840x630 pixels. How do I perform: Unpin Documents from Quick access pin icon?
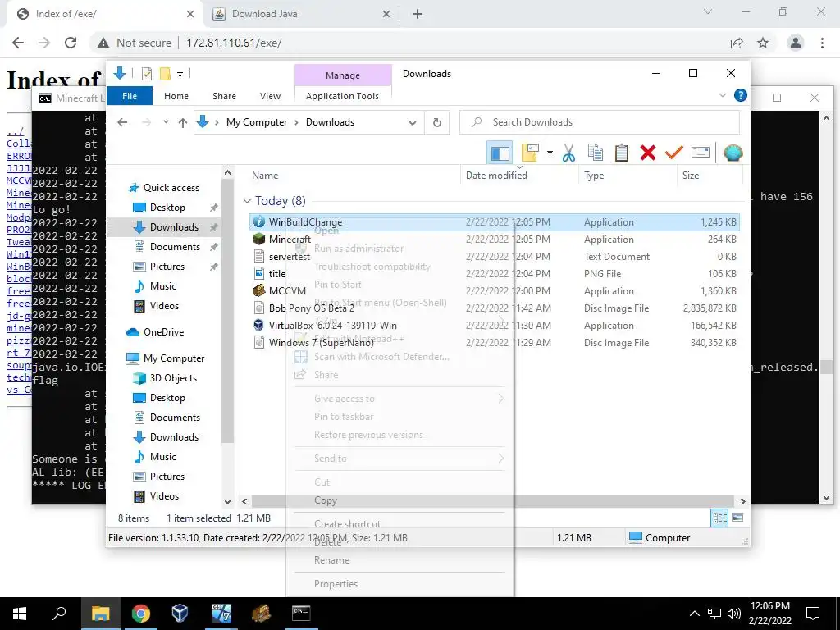(x=213, y=247)
